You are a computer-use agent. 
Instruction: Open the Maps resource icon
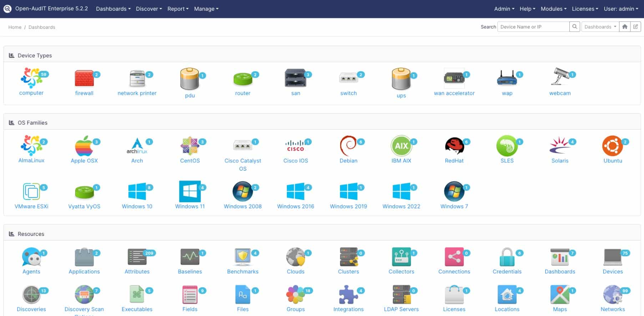pos(560,295)
